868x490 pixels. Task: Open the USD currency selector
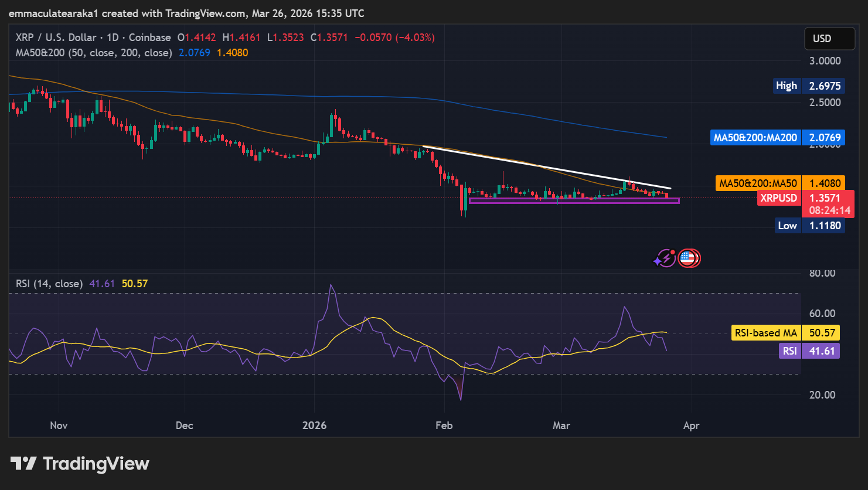pos(829,38)
